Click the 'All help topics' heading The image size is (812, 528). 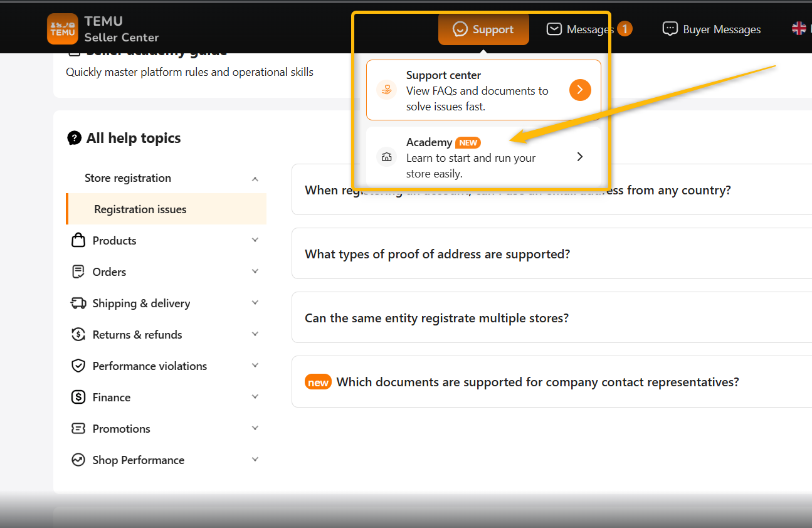point(134,138)
